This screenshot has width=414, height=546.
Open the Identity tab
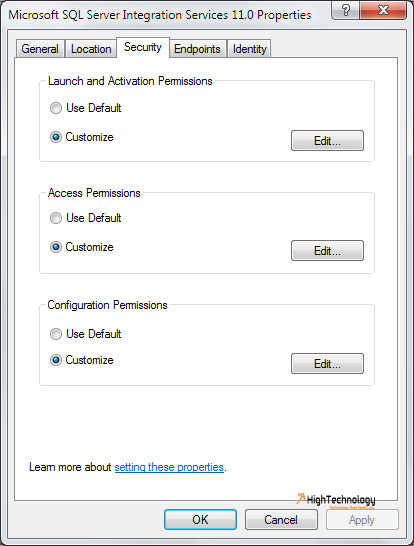click(x=249, y=49)
